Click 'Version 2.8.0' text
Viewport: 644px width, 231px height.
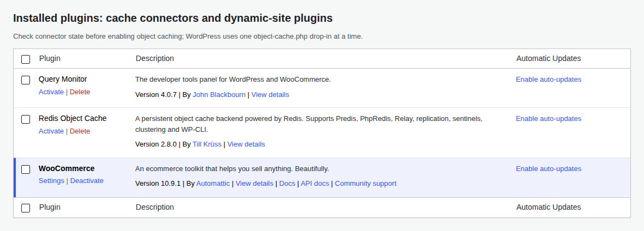pyautogui.click(x=156, y=144)
